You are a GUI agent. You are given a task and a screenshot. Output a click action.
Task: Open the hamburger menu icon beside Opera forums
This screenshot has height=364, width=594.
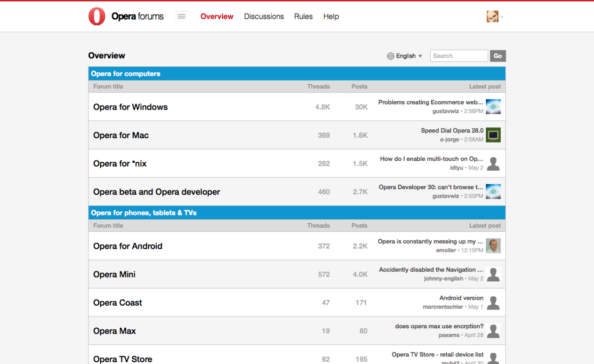click(x=181, y=16)
